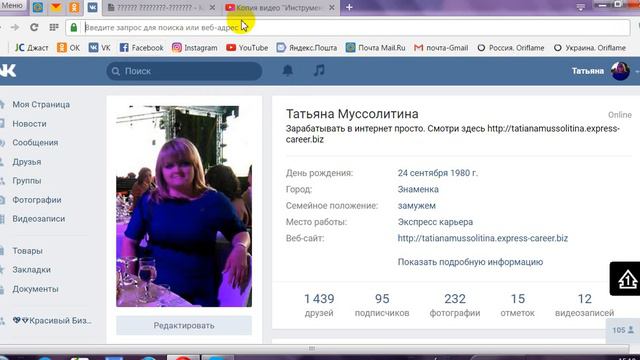Image resolution: width=640 pixels, height=360 pixels.
Task: Open the OK bookmark
Action: [x=69, y=48]
